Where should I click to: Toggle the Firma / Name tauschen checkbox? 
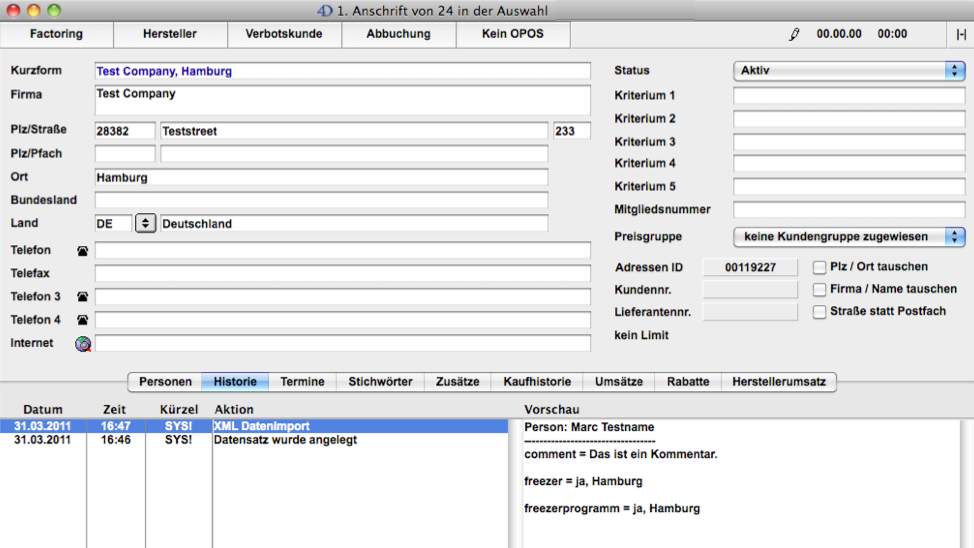pyautogui.click(x=820, y=289)
